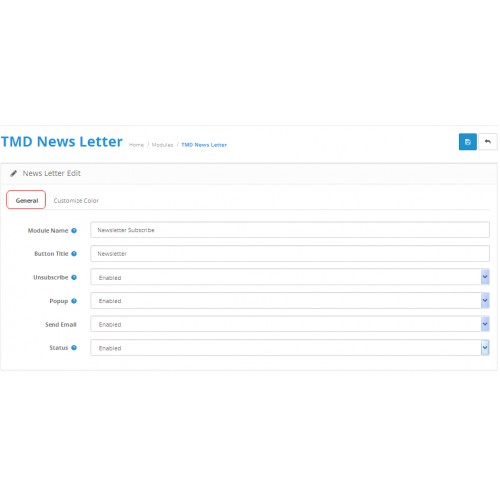
Task: Focus the Module Name text field
Action: click(x=290, y=230)
